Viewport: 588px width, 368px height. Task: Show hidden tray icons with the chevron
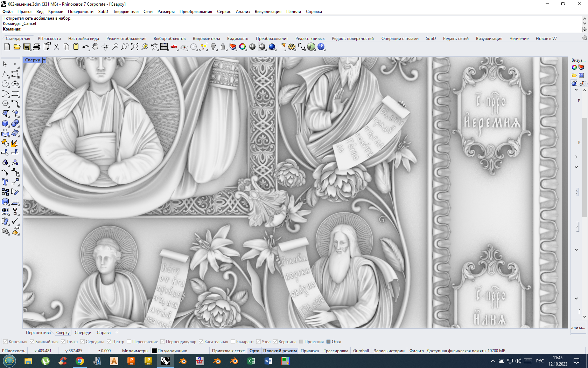[x=493, y=361]
